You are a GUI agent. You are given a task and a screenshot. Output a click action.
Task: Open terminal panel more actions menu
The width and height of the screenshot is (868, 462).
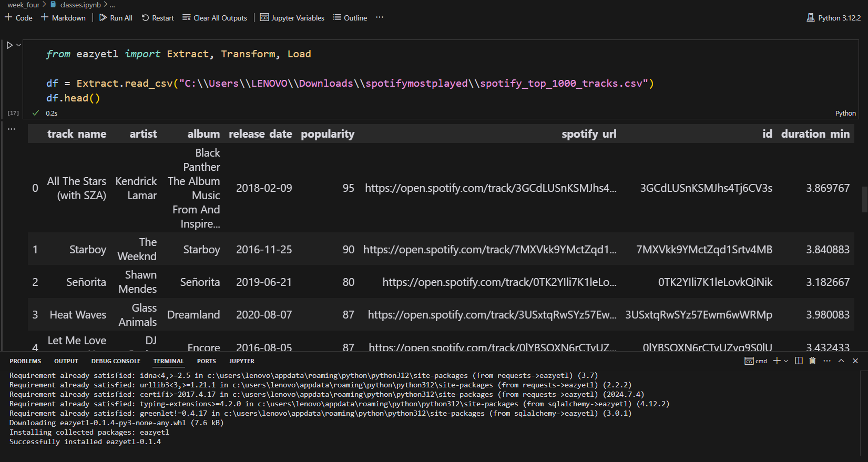827,361
